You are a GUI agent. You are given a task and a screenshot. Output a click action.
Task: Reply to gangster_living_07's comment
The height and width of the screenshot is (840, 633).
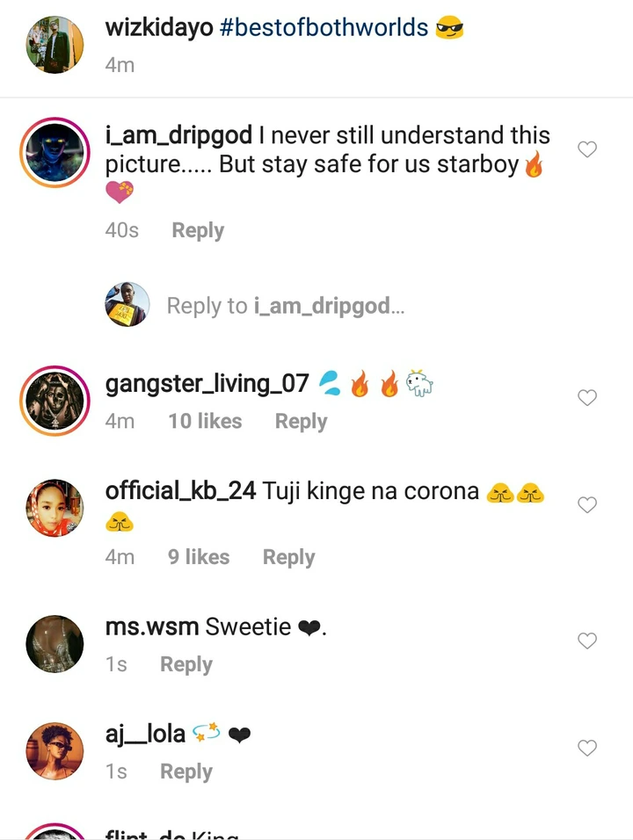[x=301, y=422]
